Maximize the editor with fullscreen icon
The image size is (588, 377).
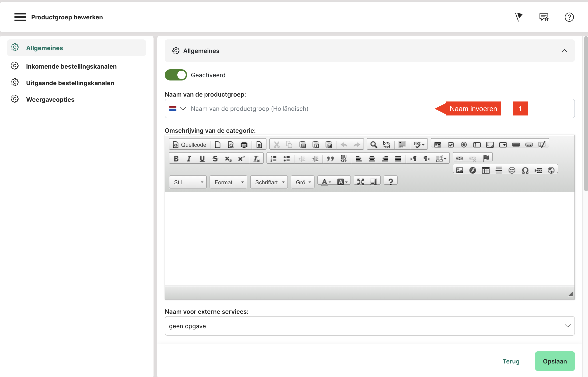point(360,182)
